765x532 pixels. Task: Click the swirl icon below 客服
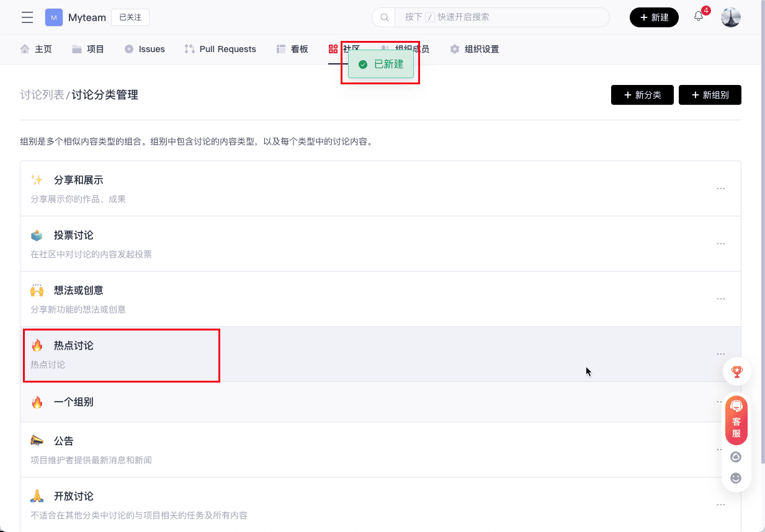(736, 457)
